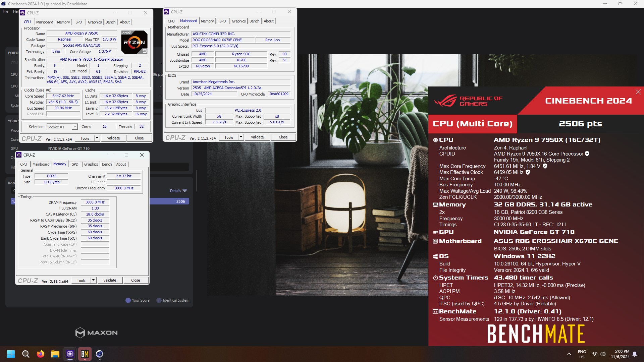Show hidden system tray icons
This screenshot has height=362, width=644.
point(569,354)
